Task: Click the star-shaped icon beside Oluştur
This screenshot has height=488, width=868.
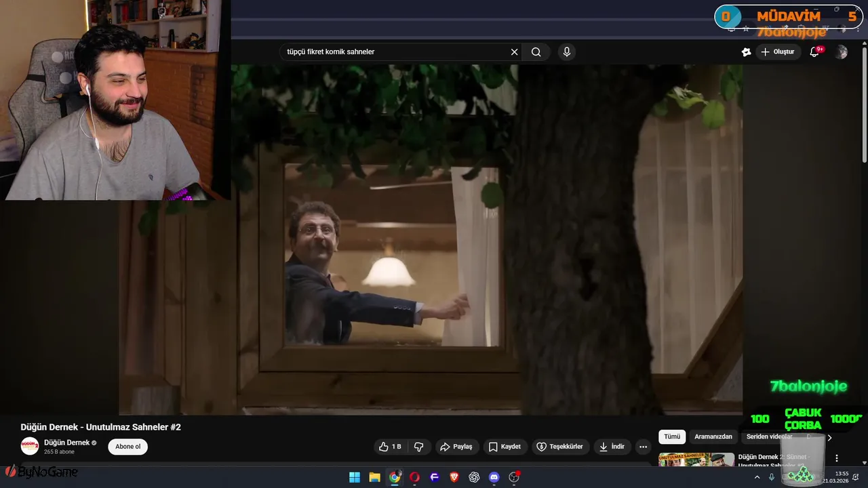Action: [746, 52]
